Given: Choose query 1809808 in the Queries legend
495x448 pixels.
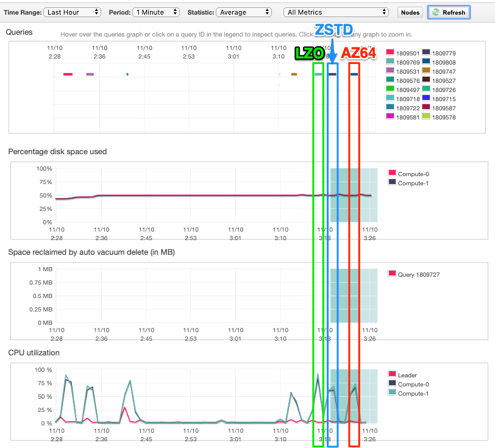Looking at the screenshot, I should point(443,62).
